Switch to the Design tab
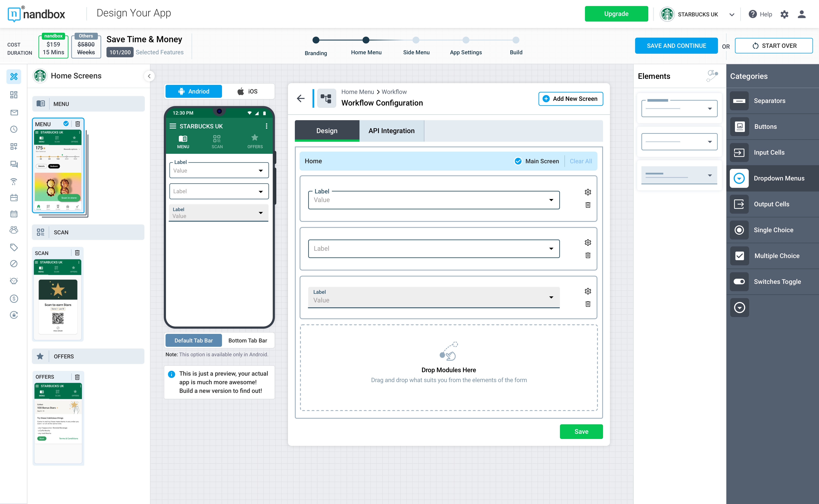819x504 pixels. (x=327, y=131)
